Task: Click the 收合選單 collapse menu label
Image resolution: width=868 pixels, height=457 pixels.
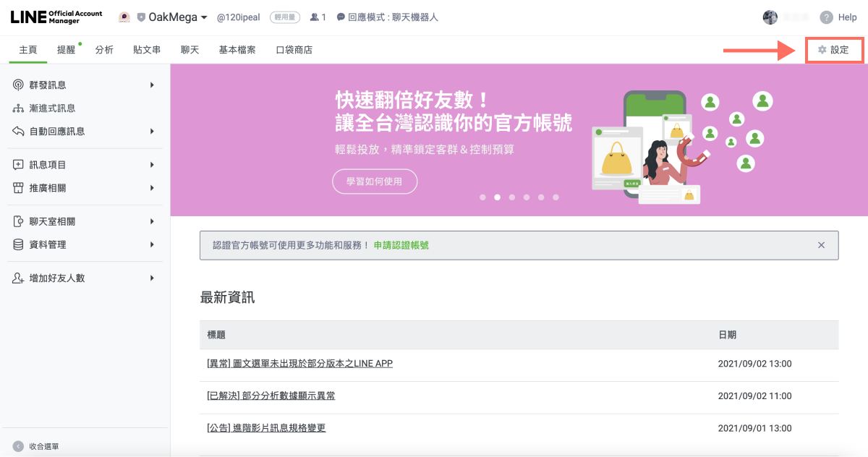Action: [x=44, y=447]
